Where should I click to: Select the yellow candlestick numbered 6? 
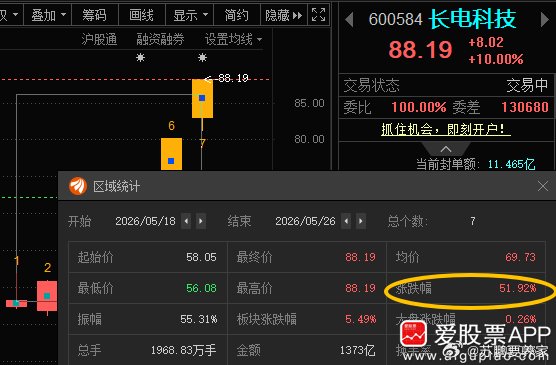click(x=171, y=154)
